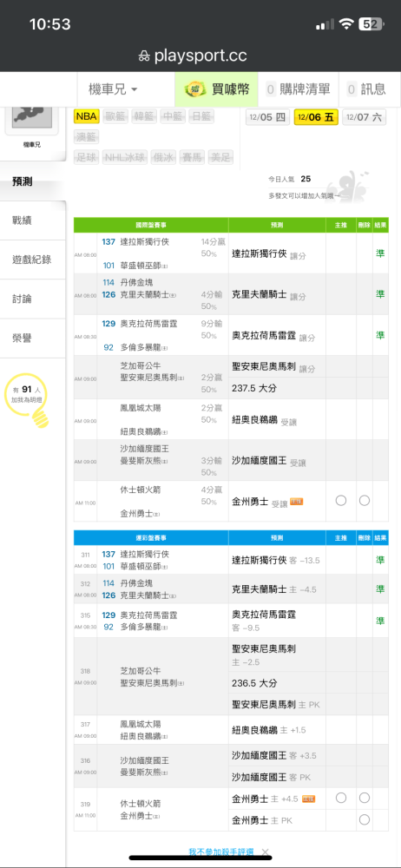Image resolution: width=401 pixels, height=868 pixels.
Task: Click the 237.5 大分 prediction
Action: [x=254, y=388]
